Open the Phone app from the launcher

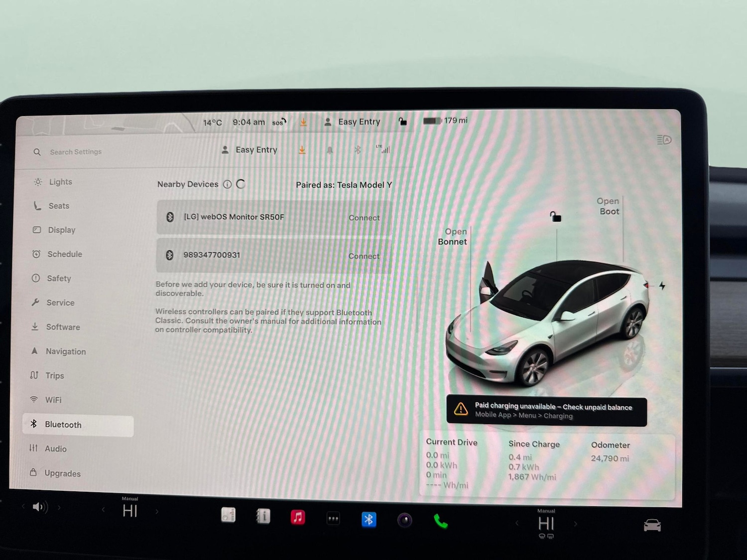tap(440, 521)
